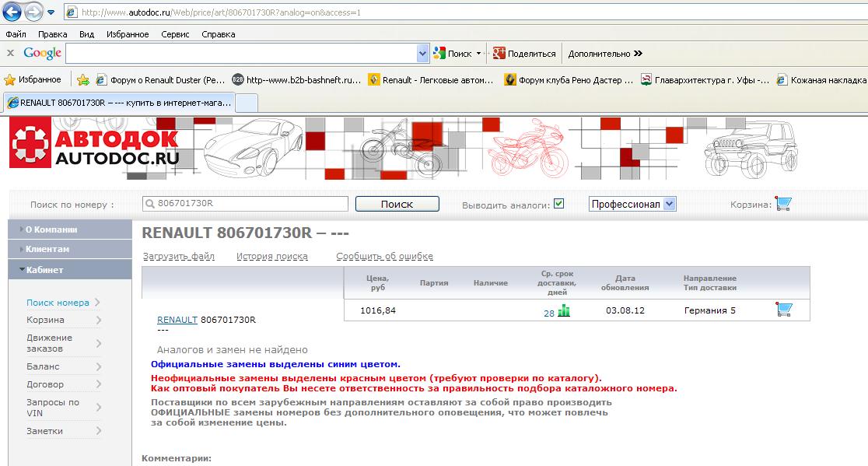Open Главархитектура г. Уфы bookmark
This screenshot has width=868, height=466.
(x=705, y=79)
